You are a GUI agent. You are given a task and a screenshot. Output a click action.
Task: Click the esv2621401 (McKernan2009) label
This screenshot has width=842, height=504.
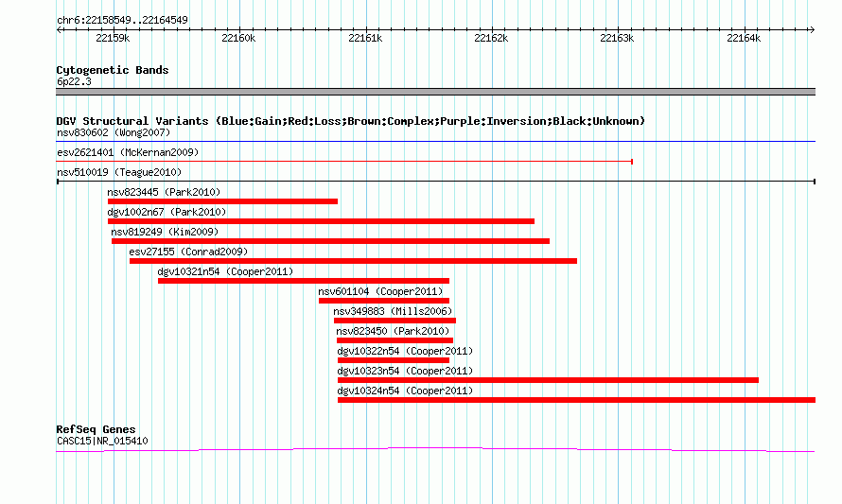[x=128, y=152]
